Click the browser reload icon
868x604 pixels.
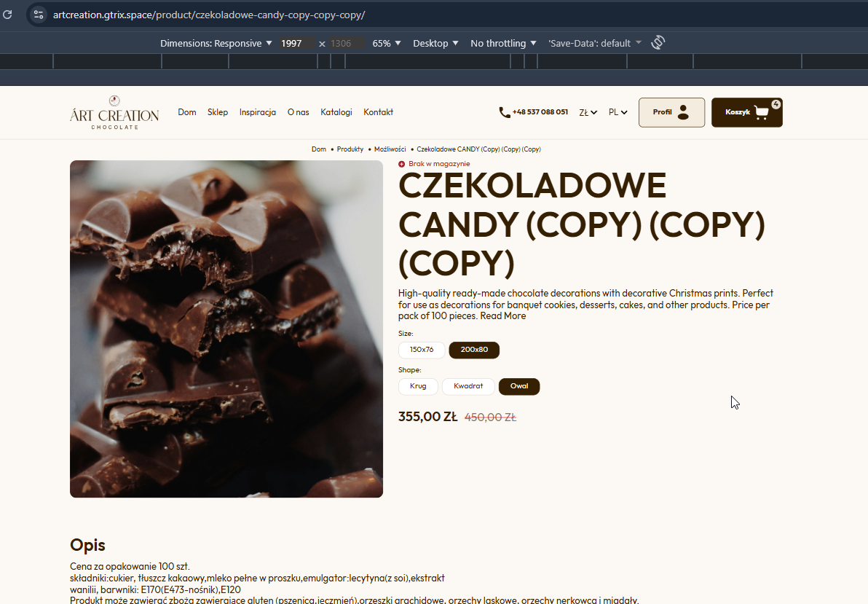click(7, 15)
